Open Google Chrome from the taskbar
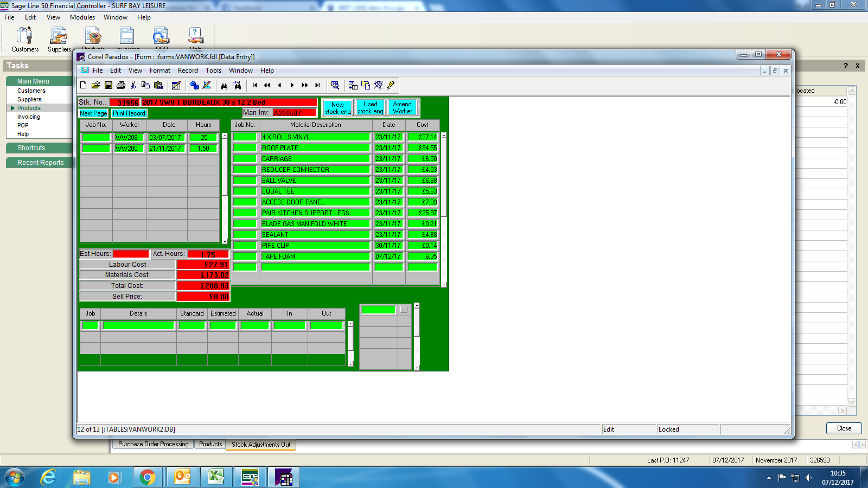Viewport: 868px width, 488px height. (147, 477)
